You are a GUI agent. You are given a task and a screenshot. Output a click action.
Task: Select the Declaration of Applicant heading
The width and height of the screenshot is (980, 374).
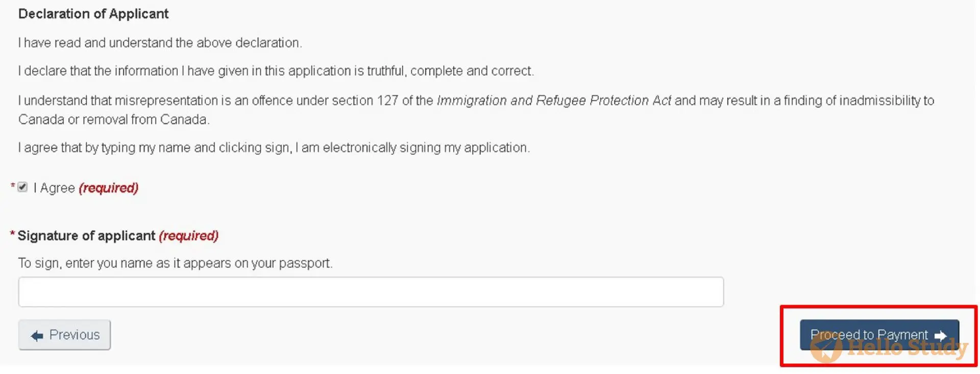(x=93, y=14)
